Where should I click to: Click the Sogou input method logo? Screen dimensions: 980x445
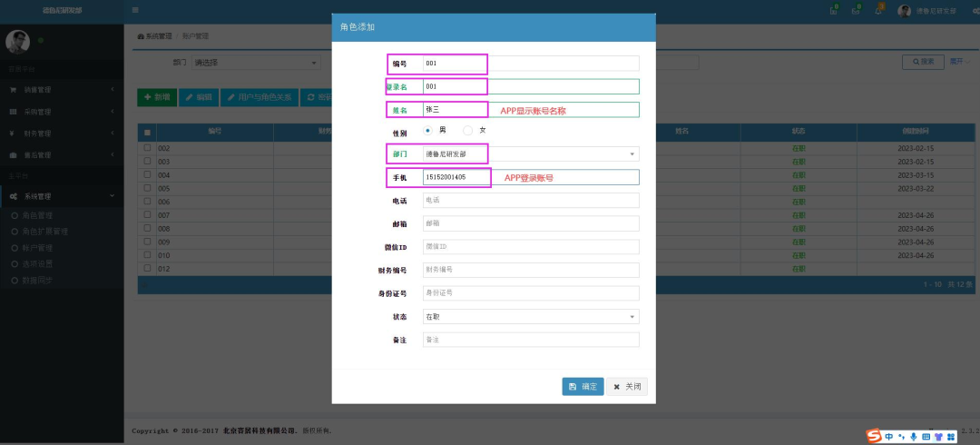tap(874, 436)
